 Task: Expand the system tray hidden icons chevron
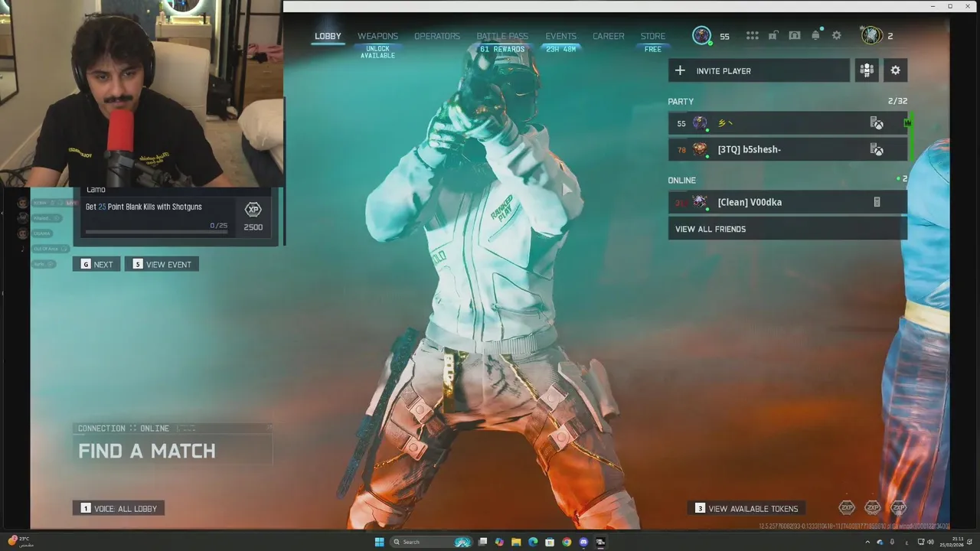click(867, 542)
